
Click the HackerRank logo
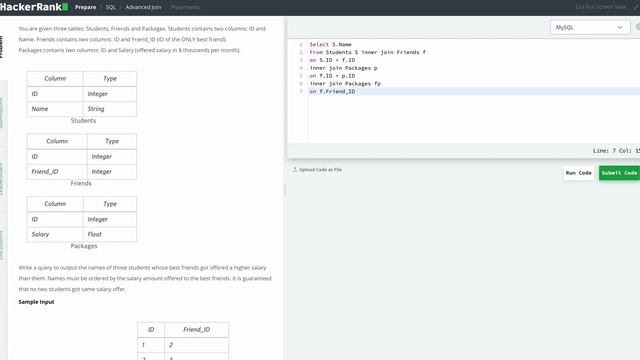point(34,7)
